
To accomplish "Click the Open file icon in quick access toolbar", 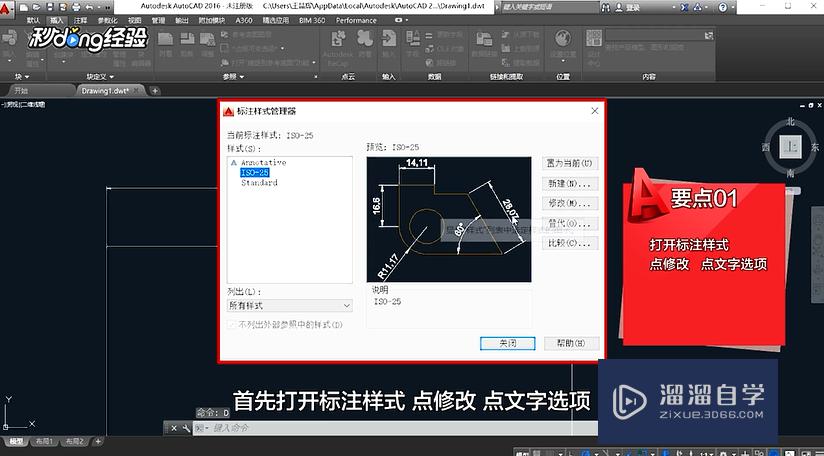I will [x=36, y=7].
